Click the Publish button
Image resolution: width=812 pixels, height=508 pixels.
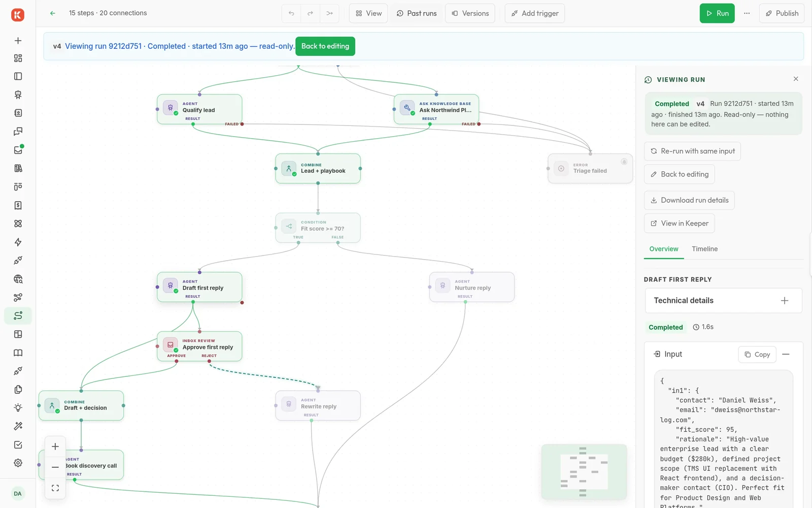[782, 13]
